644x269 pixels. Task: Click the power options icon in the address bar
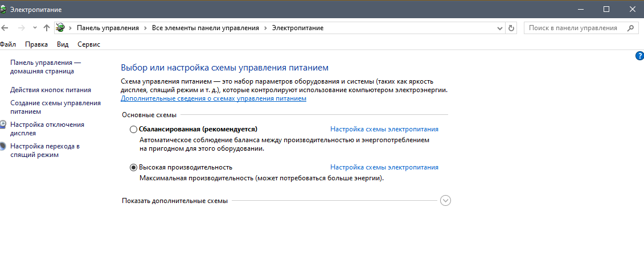60,28
